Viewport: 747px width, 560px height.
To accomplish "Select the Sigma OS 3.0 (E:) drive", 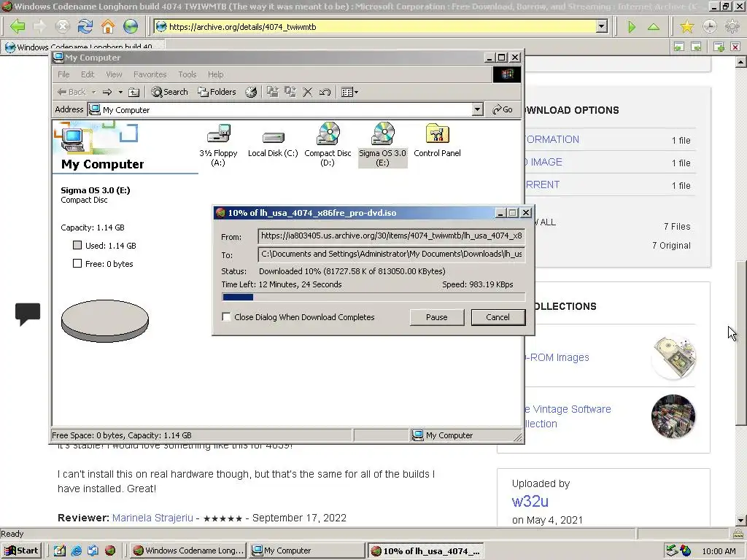I will pyautogui.click(x=382, y=145).
